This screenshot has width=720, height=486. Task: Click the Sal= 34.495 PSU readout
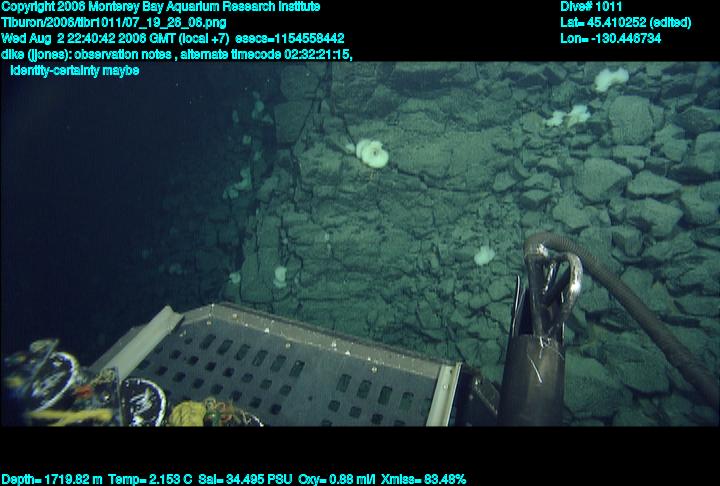click(245, 480)
